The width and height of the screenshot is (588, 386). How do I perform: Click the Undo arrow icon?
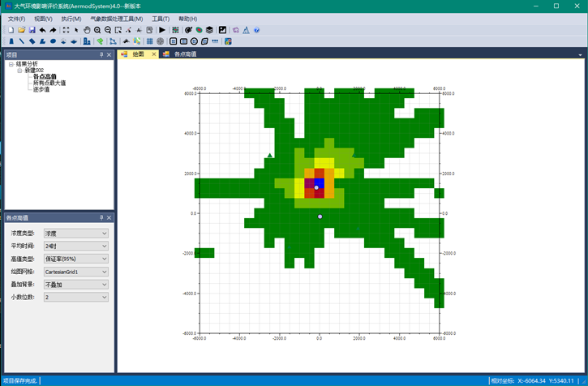pyautogui.click(x=43, y=30)
